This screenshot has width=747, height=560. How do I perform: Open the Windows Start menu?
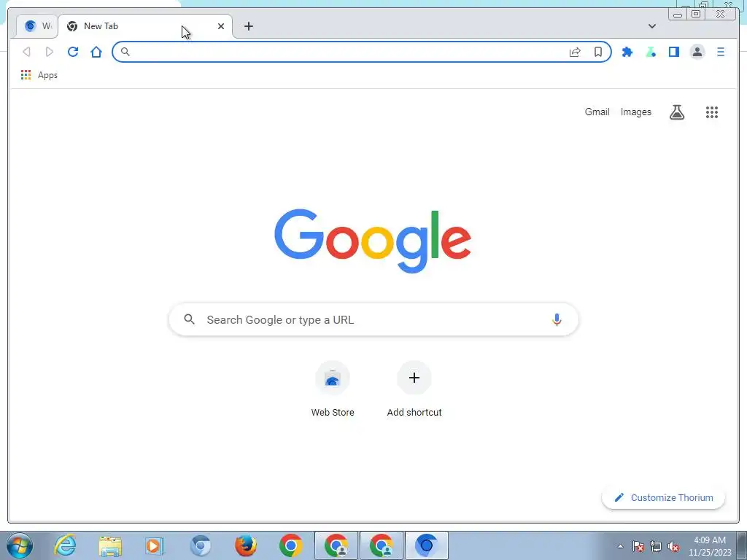[x=19, y=545]
